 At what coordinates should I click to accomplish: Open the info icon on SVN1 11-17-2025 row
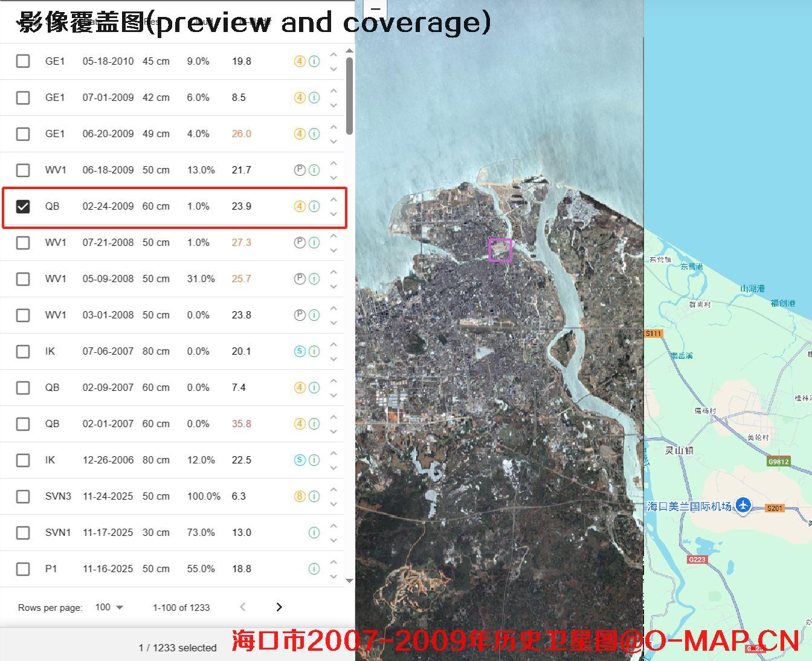(x=314, y=532)
